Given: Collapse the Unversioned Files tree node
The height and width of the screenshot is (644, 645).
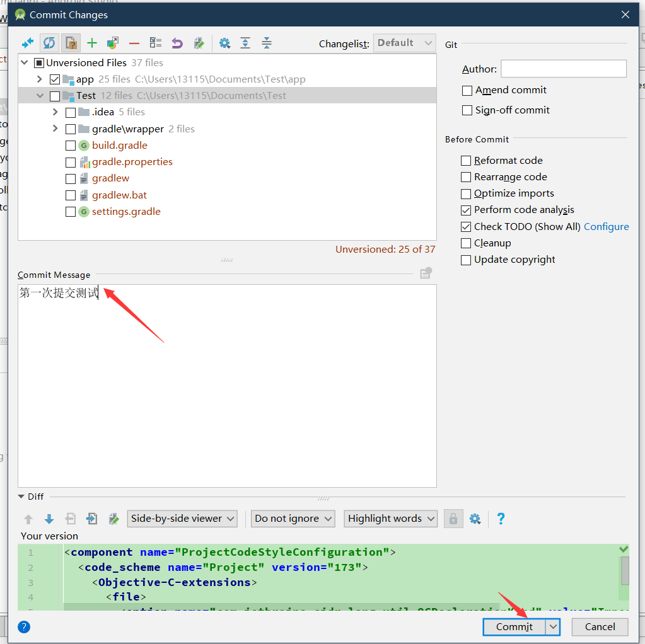Looking at the screenshot, I should 25,62.
